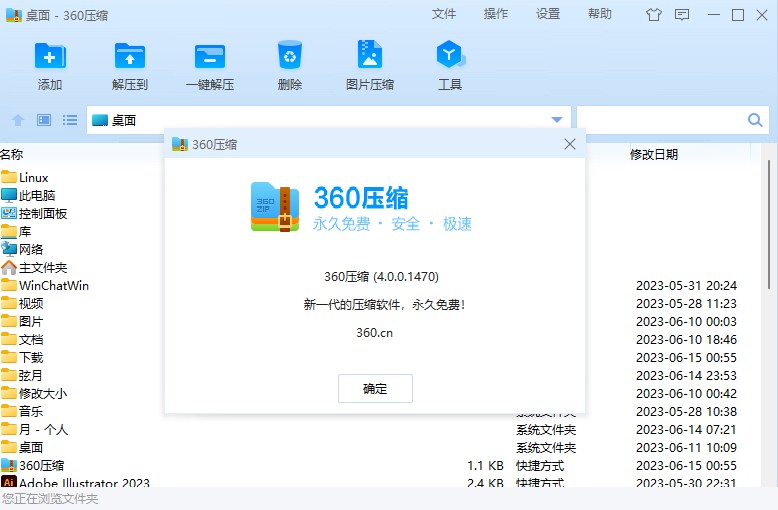The height and width of the screenshot is (510, 778).
Task: Click the 360 ZIP logo in about dialog
Action: (x=275, y=207)
